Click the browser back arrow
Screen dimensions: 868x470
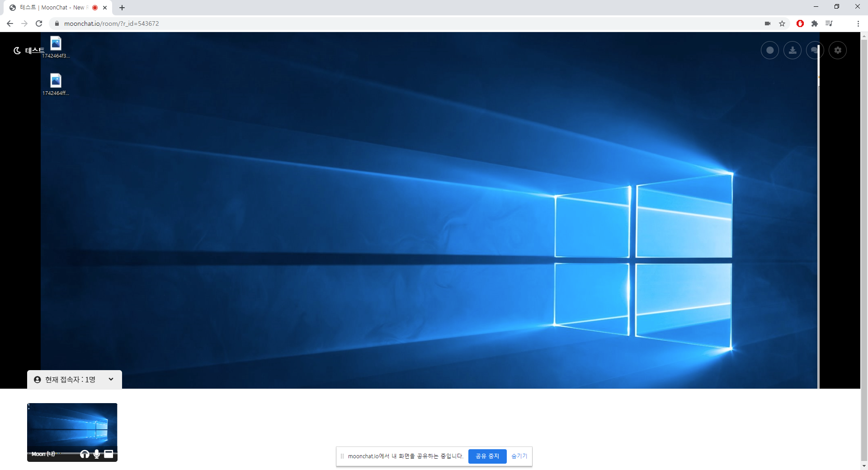pyautogui.click(x=10, y=23)
